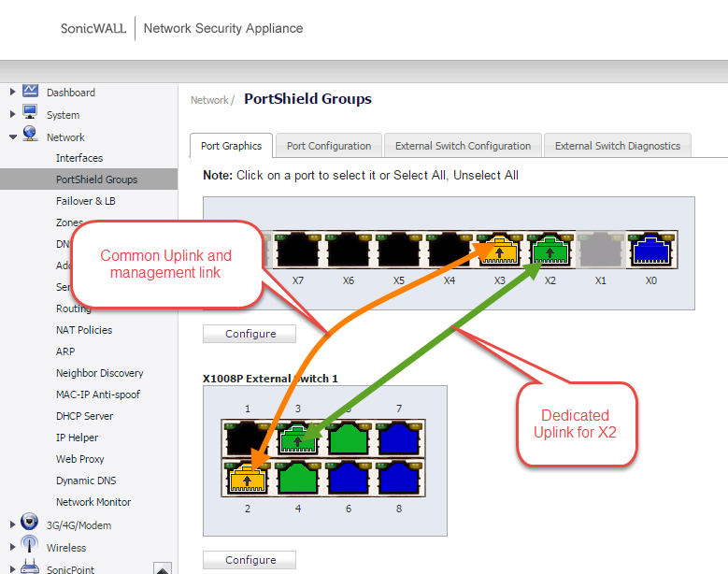The height and width of the screenshot is (574, 728).
Task: Expand the Dashboard tree node
Action: pyautogui.click(x=12, y=92)
